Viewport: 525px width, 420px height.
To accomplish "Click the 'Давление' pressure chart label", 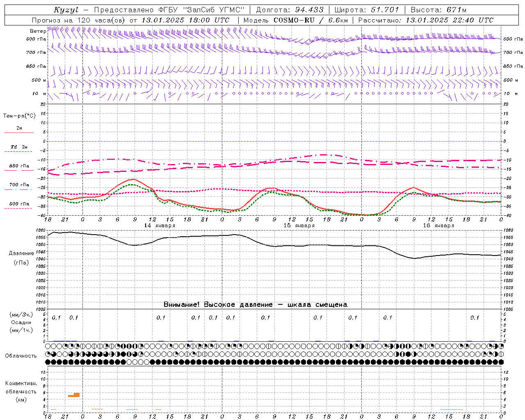I will [21, 253].
